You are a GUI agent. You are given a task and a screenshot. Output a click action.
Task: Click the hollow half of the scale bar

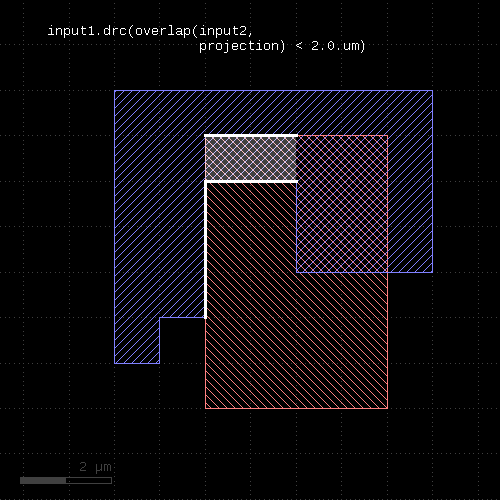(x=89, y=480)
